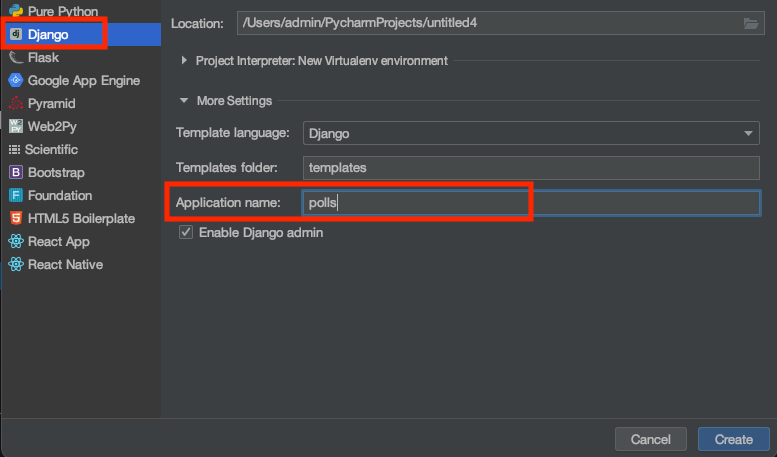
Task: Click the Create button
Action: pyautogui.click(x=733, y=439)
